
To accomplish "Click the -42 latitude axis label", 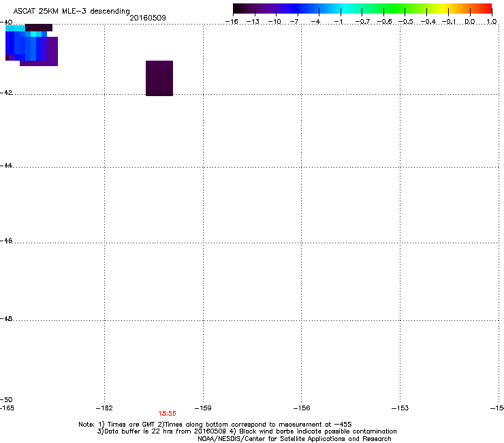I will 6,92.
